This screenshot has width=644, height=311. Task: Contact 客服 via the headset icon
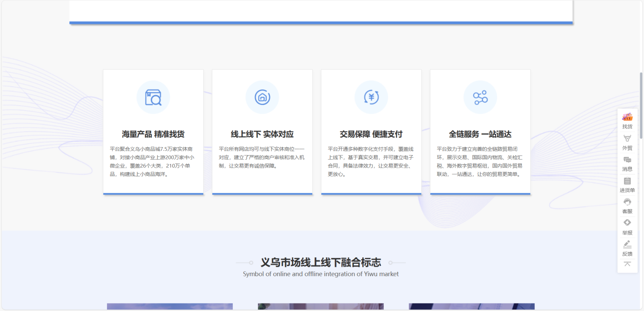pyautogui.click(x=627, y=202)
